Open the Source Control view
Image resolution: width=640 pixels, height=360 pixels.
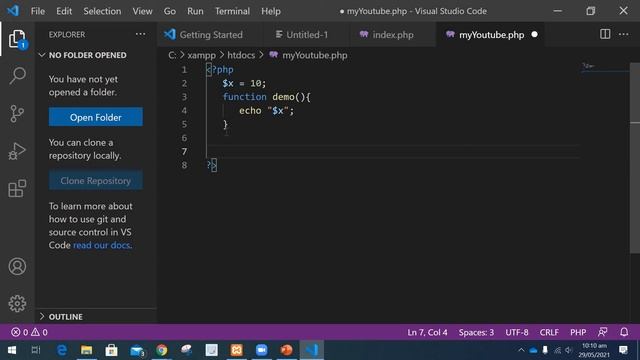17,113
